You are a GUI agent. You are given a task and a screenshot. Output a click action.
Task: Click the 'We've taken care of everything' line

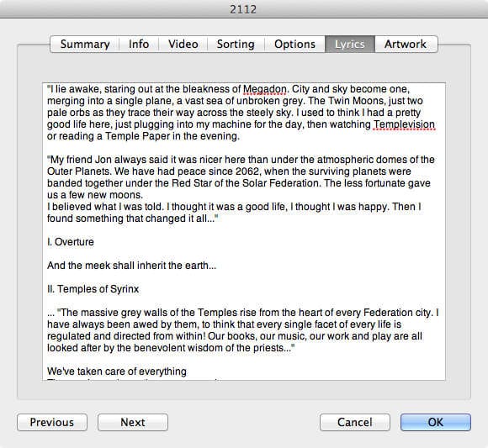pos(117,372)
